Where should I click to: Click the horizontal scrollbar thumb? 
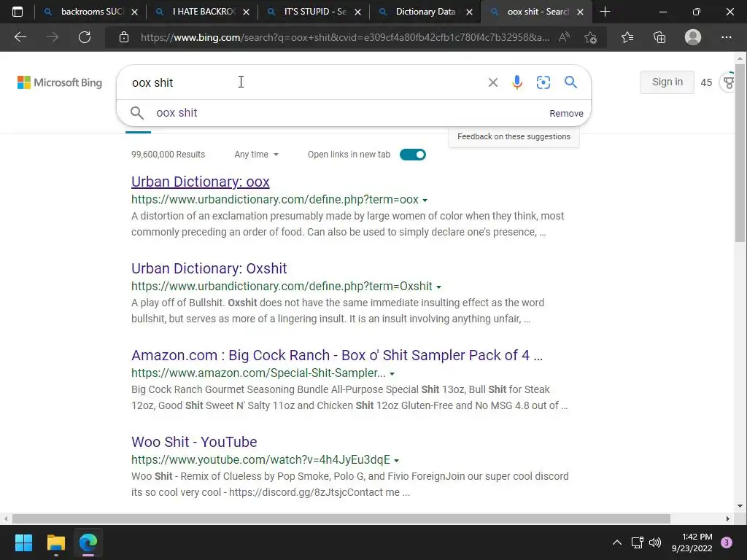tap(341, 518)
